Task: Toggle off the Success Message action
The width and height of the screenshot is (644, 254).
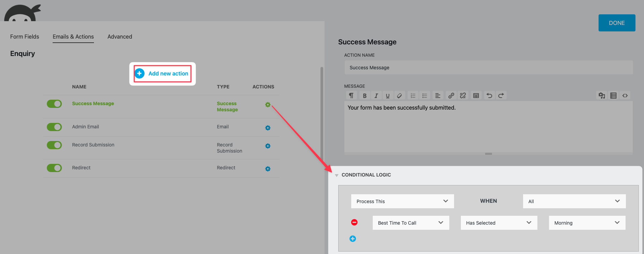Action: pos(54,104)
